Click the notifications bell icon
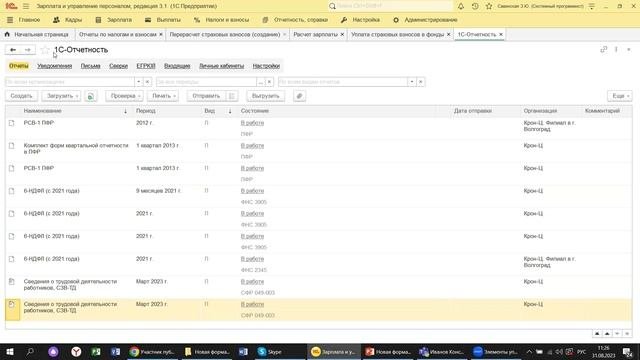The height and width of the screenshot is (360, 640). [x=461, y=6]
